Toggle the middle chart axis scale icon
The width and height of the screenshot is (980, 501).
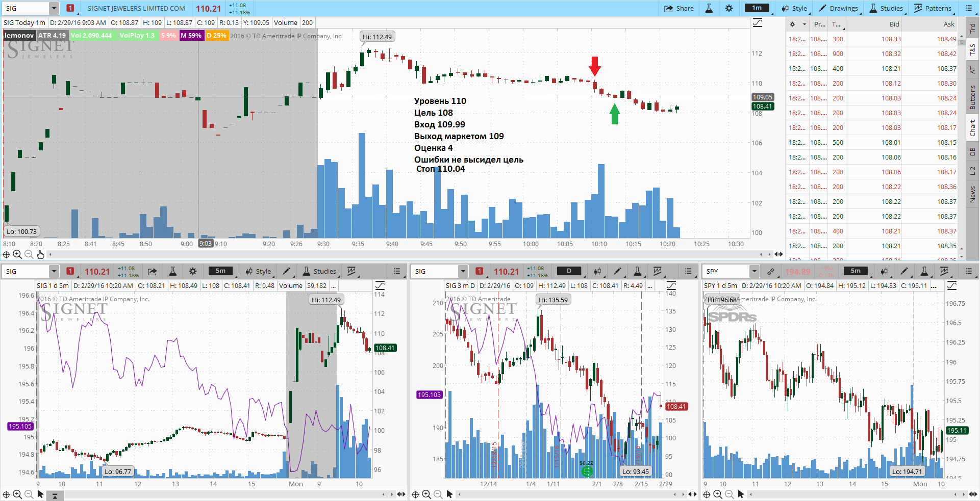tap(671, 285)
